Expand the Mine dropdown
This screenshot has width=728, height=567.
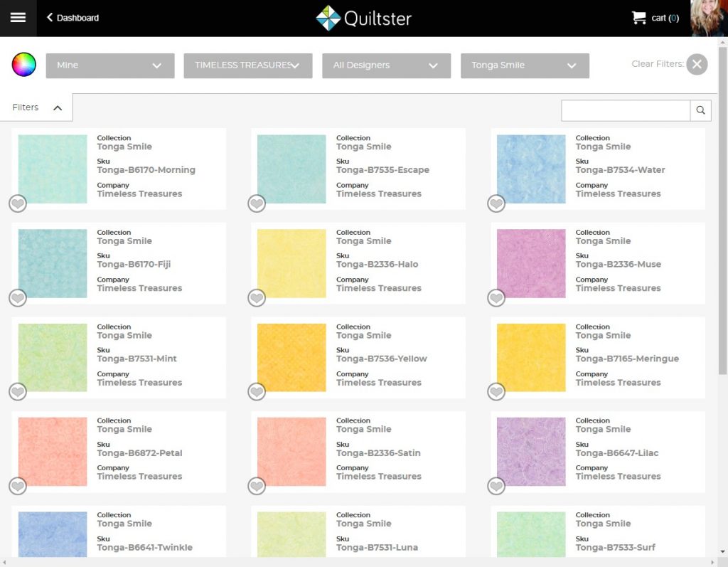pos(110,65)
